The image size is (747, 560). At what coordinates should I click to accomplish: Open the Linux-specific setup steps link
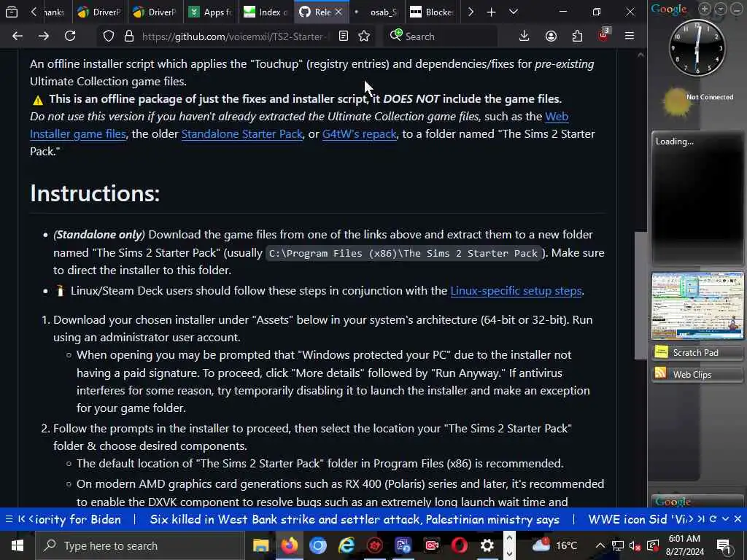(516, 291)
